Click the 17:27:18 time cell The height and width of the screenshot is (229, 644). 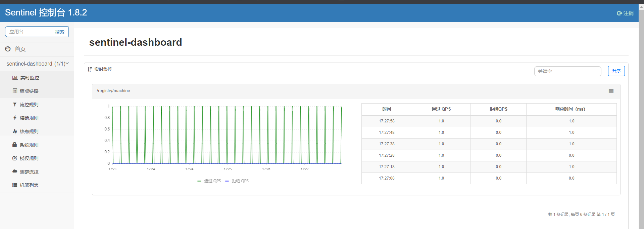[x=387, y=167]
